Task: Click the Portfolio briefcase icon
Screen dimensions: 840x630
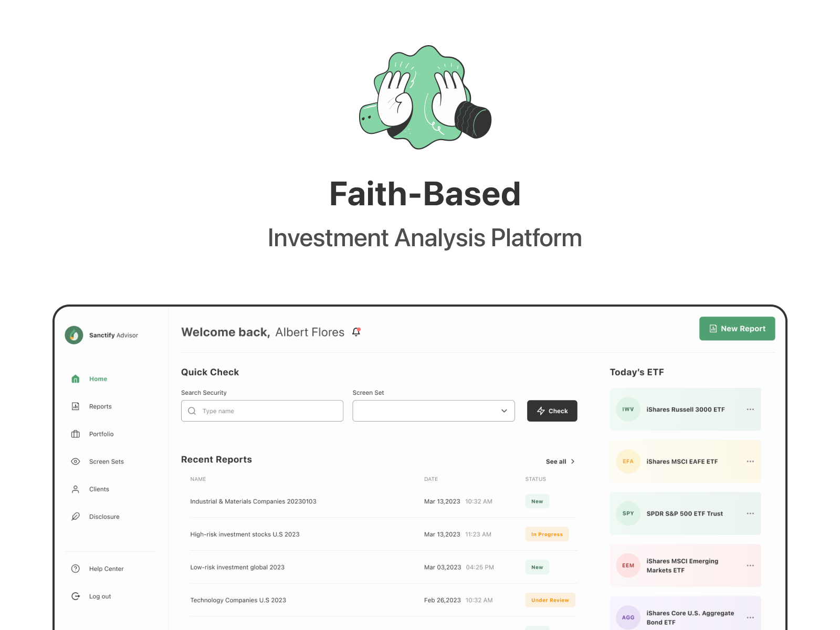Action: [x=75, y=434]
